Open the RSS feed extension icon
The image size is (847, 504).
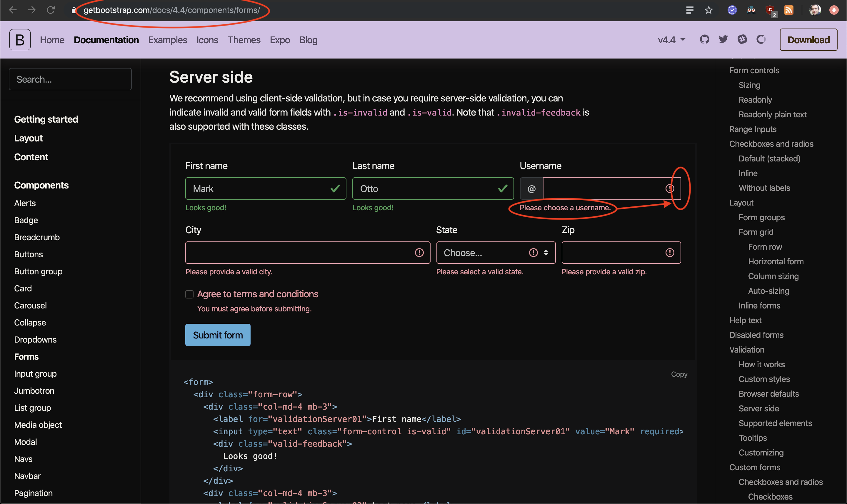click(x=788, y=10)
